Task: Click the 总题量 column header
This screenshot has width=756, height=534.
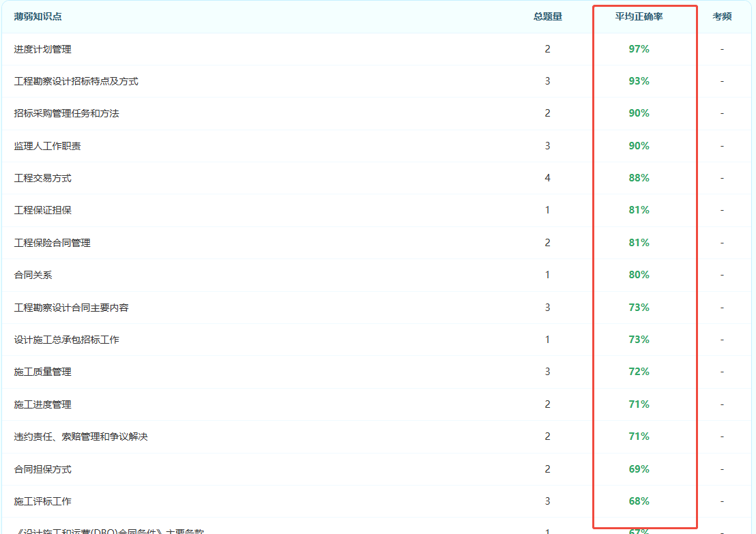Action: click(x=547, y=16)
